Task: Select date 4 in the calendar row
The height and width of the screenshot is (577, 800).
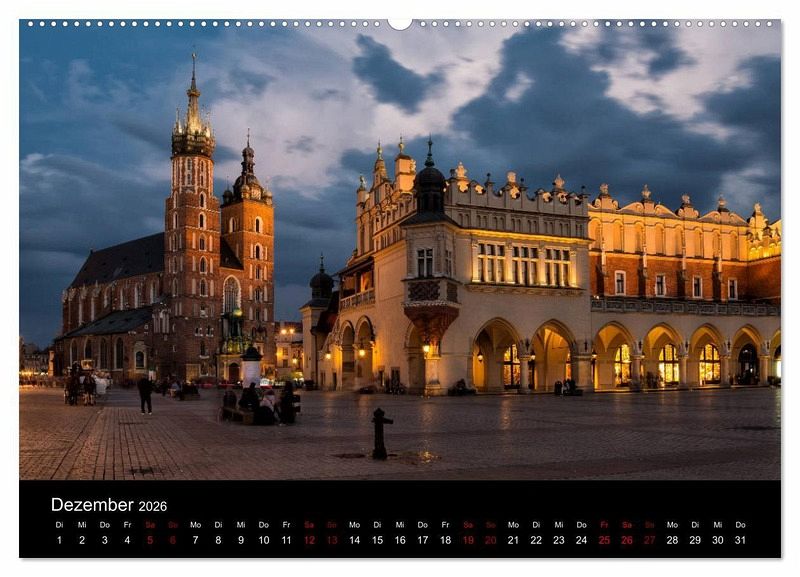Action: click(127, 540)
